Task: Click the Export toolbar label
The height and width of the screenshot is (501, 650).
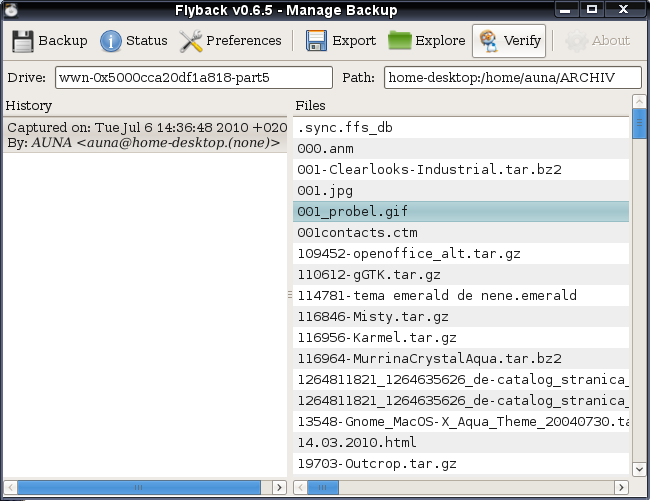Action: click(354, 41)
